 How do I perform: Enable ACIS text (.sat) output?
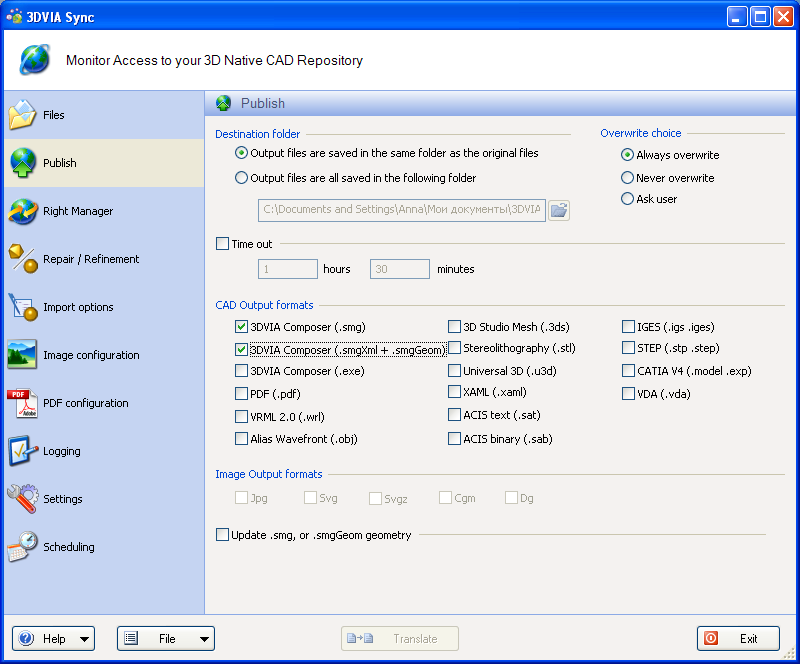tap(454, 414)
